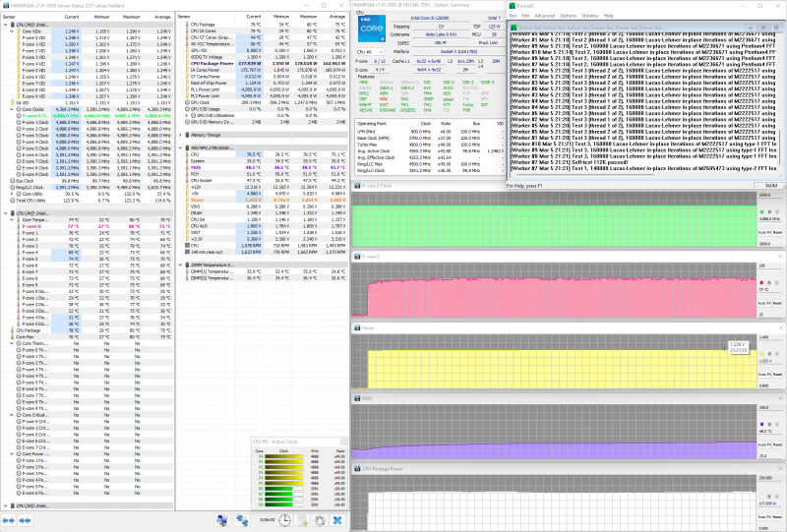Click the Torture Test child window icon
Viewport: 787px width, 532px height.
514,28
